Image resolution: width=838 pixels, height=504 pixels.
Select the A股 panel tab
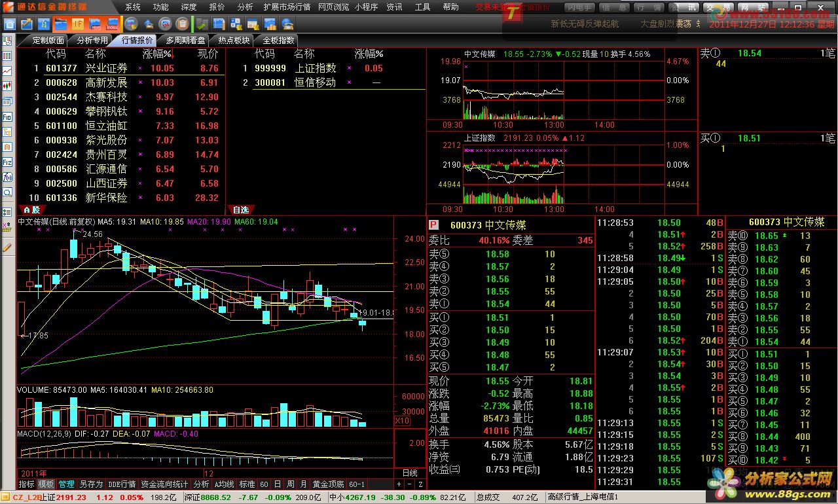[31, 210]
